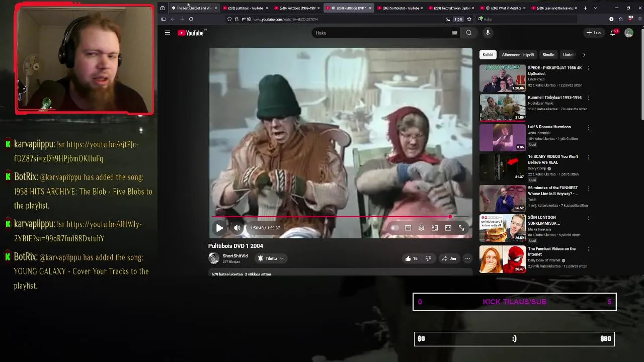Image resolution: width=644 pixels, height=362 pixels.
Task: Play the Pulttibois video
Action: coord(219,228)
